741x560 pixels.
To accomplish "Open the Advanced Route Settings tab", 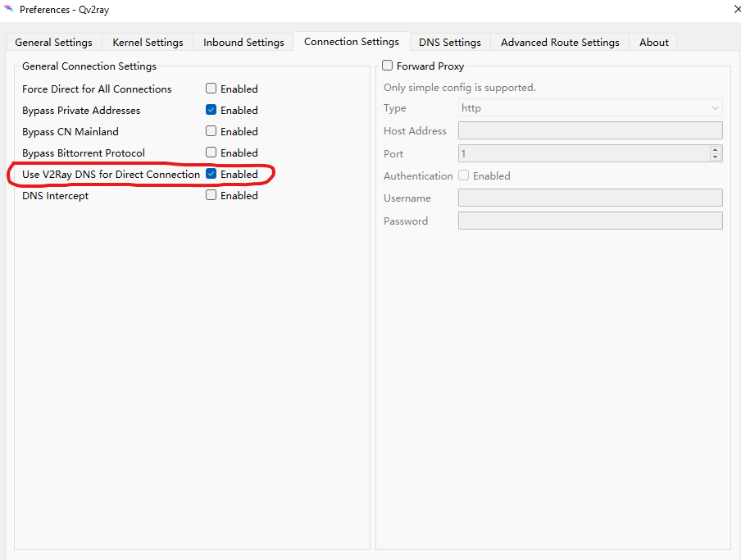I will 560,42.
